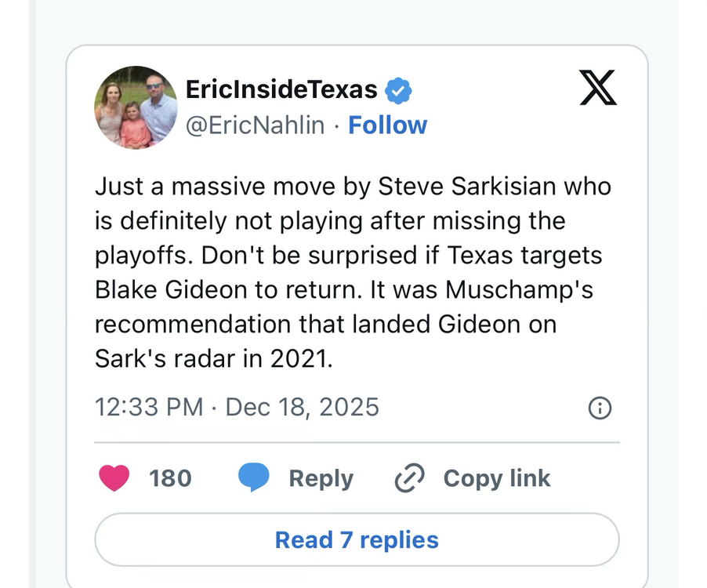Open the tweet info circle icon
The height and width of the screenshot is (588, 707).
click(600, 408)
